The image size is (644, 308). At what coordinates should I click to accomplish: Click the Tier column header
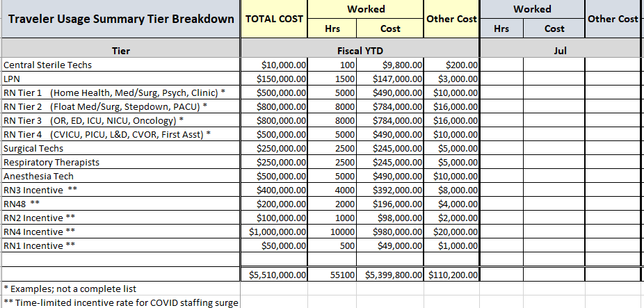click(120, 51)
